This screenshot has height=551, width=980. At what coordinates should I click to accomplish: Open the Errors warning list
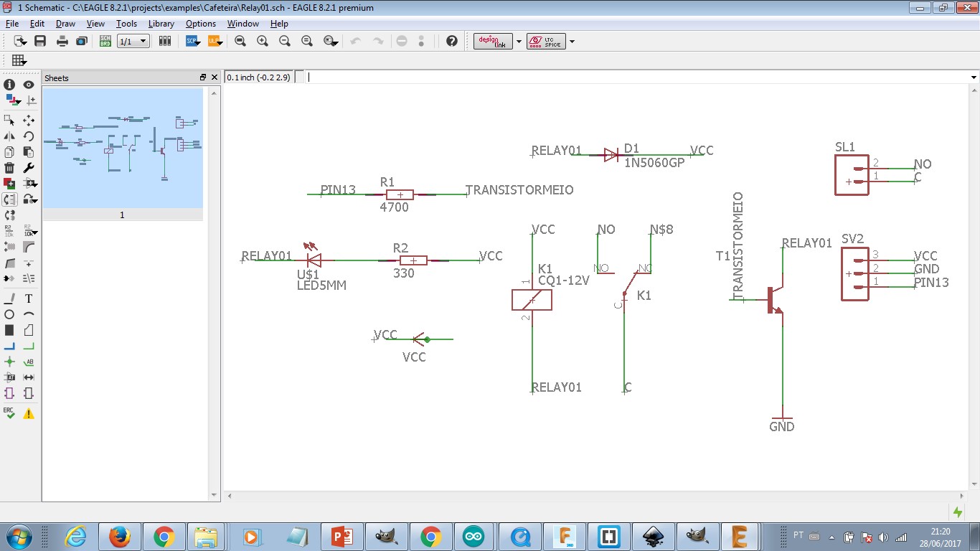point(29,413)
